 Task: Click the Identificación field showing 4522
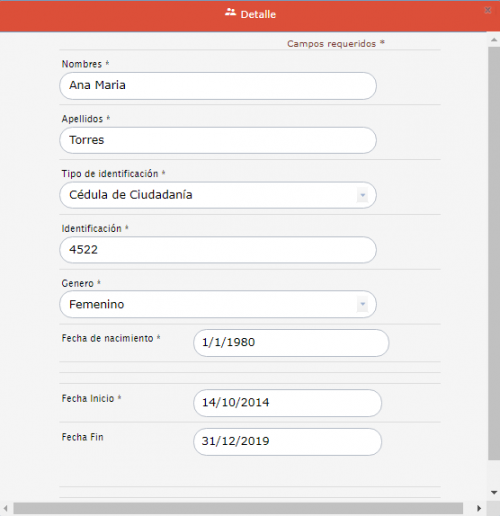pyautogui.click(x=218, y=250)
